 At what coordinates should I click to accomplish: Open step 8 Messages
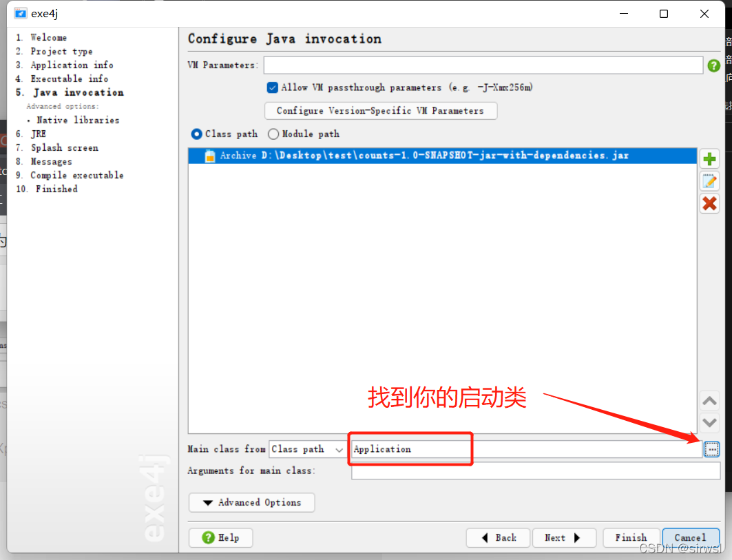click(44, 162)
